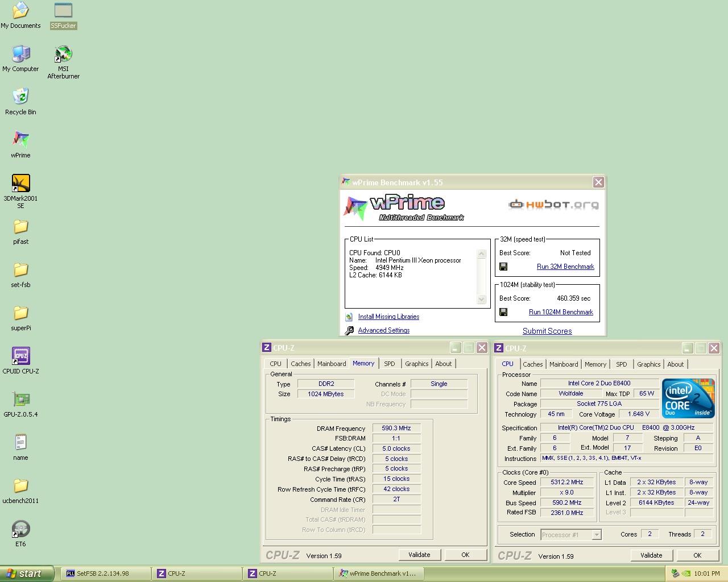Open the name text file

click(x=20, y=447)
